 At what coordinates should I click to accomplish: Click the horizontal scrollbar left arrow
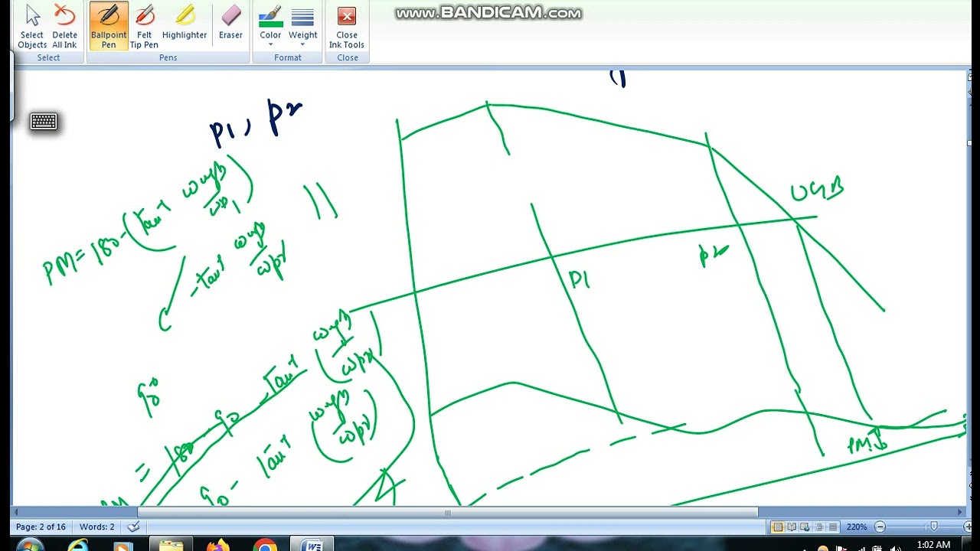click(17, 512)
